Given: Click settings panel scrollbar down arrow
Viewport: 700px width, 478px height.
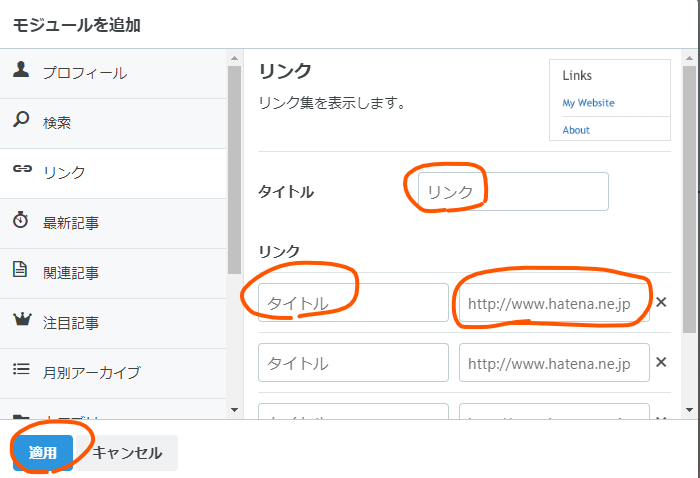Looking at the screenshot, I should click(x=689, y=410).
